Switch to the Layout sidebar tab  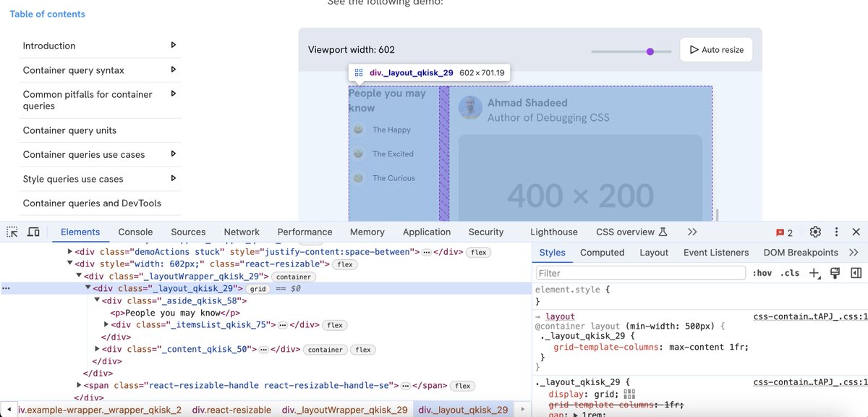coord(654,253)
